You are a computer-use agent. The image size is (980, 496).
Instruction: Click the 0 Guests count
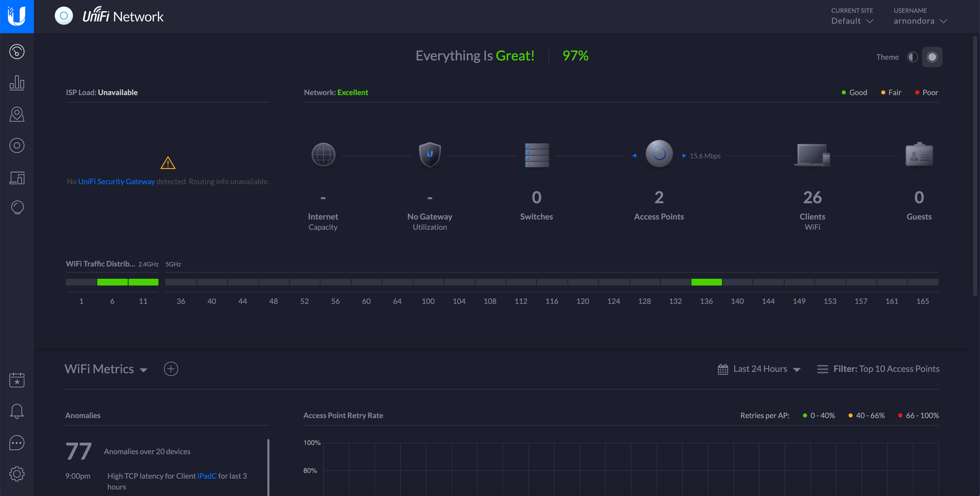click(x=919, y=197)
